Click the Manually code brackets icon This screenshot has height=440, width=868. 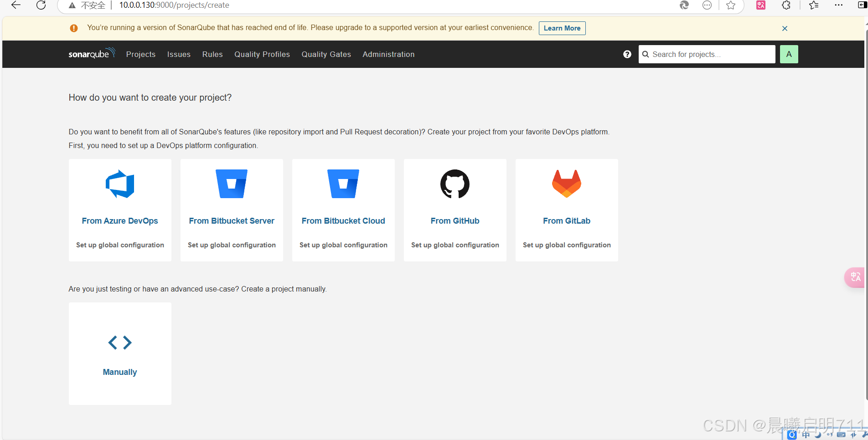[120, 343]
